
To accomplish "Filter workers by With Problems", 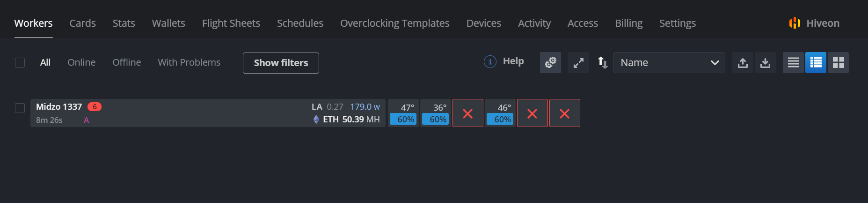I will point(189,62).
